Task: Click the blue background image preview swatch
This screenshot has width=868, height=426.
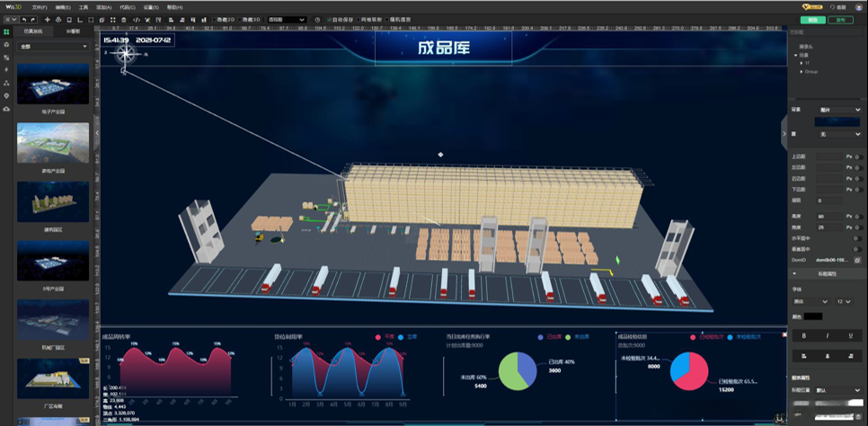Action: (837, 122)
